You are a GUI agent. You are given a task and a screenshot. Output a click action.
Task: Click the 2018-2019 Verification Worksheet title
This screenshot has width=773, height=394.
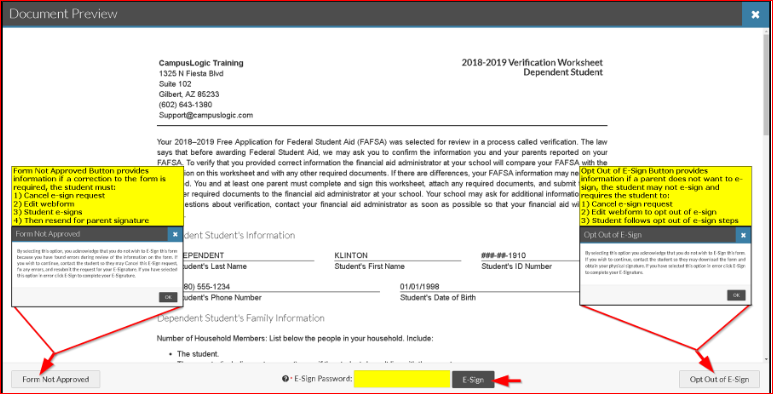[532, 63]
